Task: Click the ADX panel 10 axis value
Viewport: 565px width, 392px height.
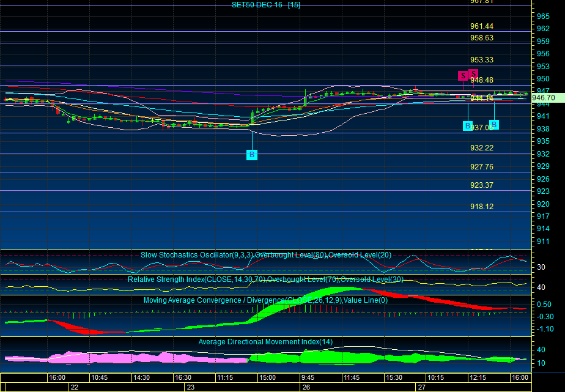Action: [541, 363]
